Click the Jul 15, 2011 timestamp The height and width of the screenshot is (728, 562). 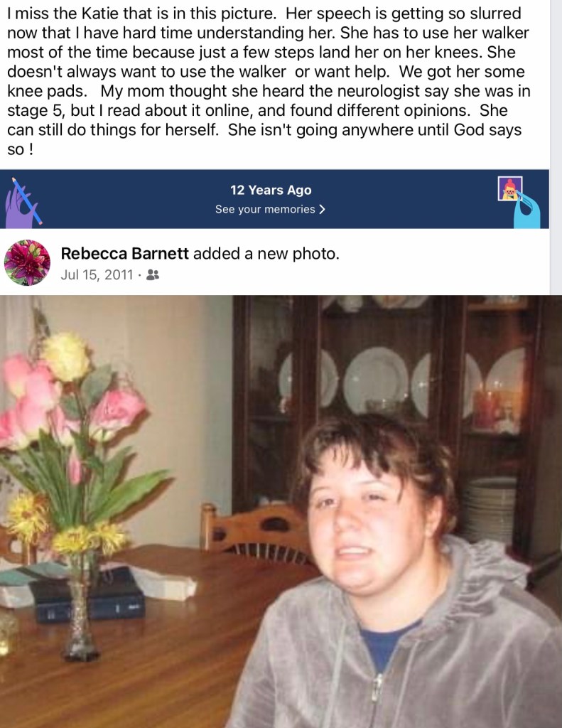click(x=97, y=275)
